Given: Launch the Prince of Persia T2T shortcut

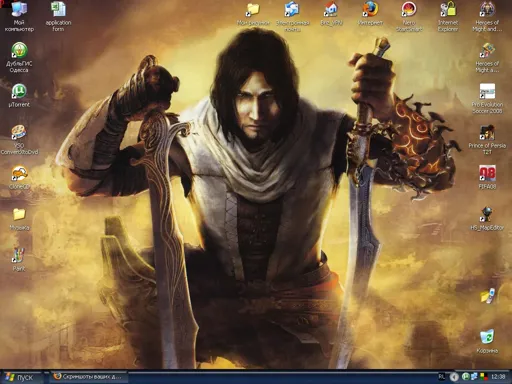Looking at the screenshot, I should (x=487, y=139).
